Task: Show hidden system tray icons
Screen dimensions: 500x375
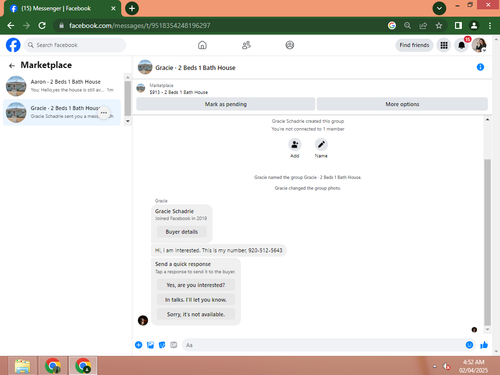Action: pos(435,366)
